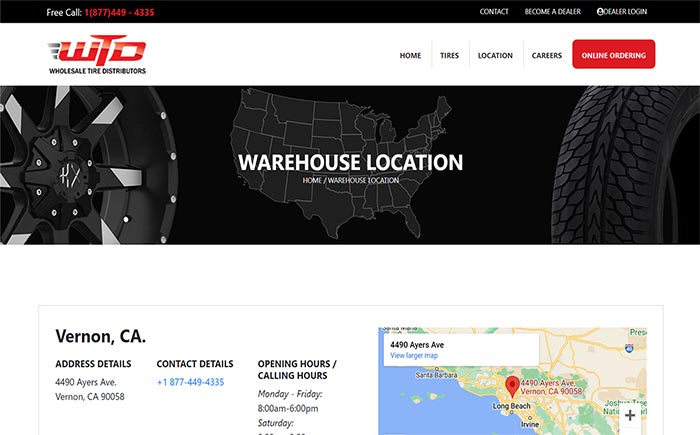
Task: Click the Long Beach label on map
Action: pyautogui.click(x=512, y=406)
